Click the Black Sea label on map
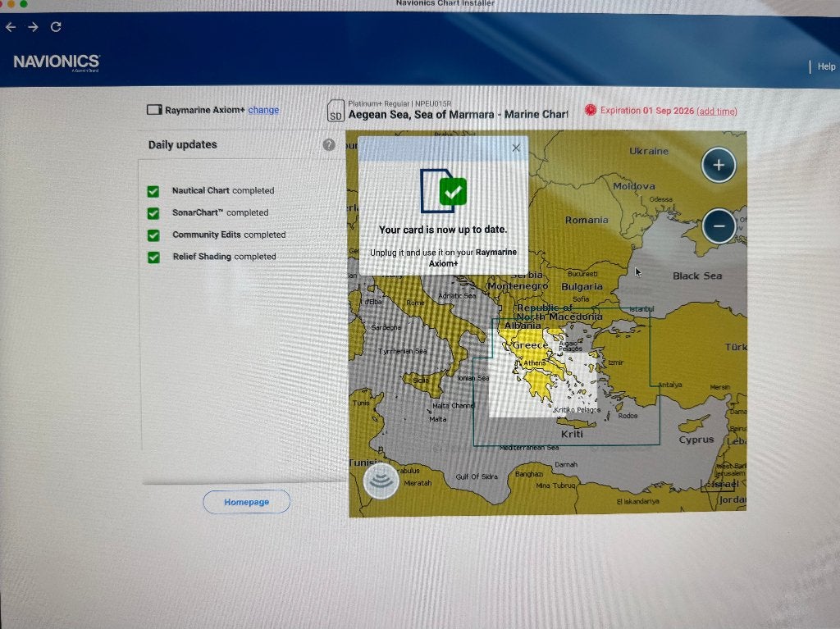840x629 pixels. [697, 276]
